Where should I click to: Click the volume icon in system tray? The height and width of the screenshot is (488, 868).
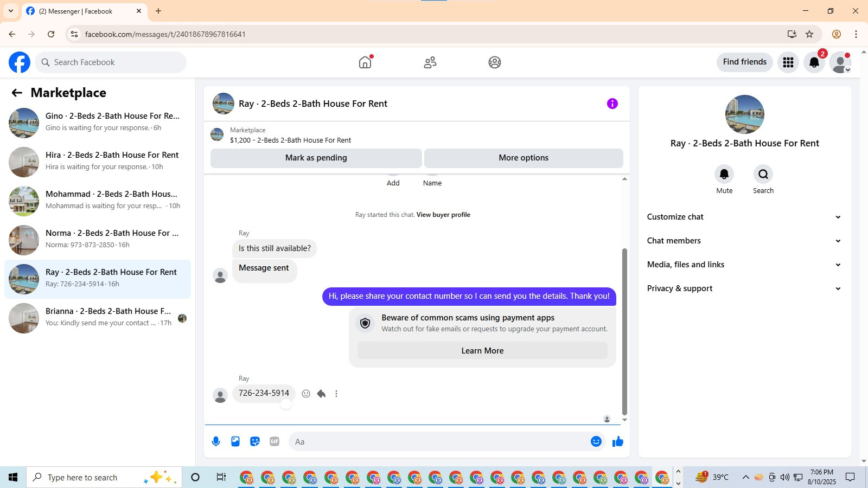(x=785, y=477)
